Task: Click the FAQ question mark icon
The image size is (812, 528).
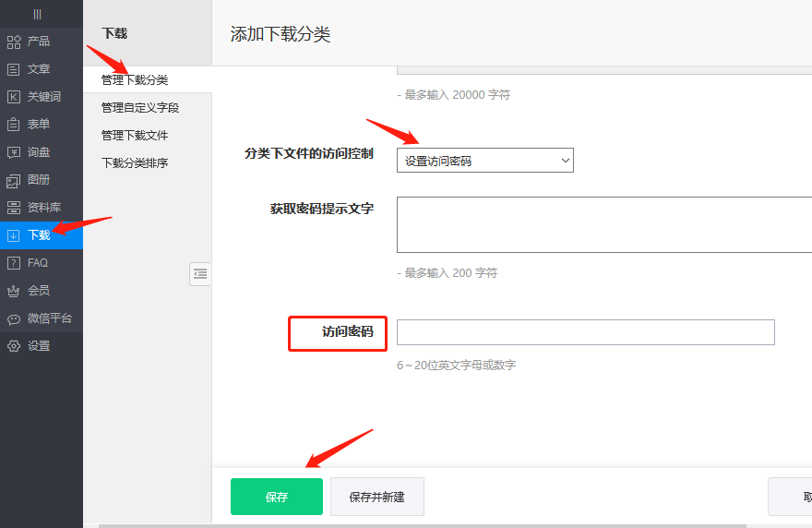Action: [x=14, y=263]
